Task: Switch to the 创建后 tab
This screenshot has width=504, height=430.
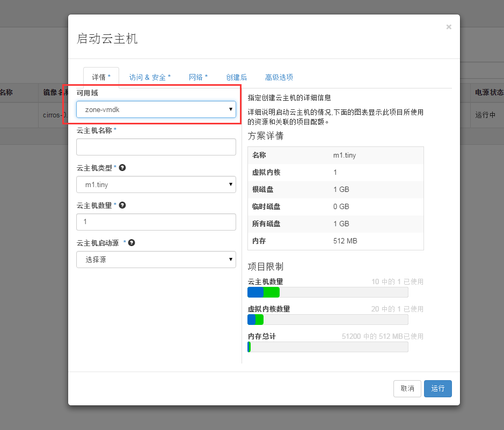Action: (237, 77)
